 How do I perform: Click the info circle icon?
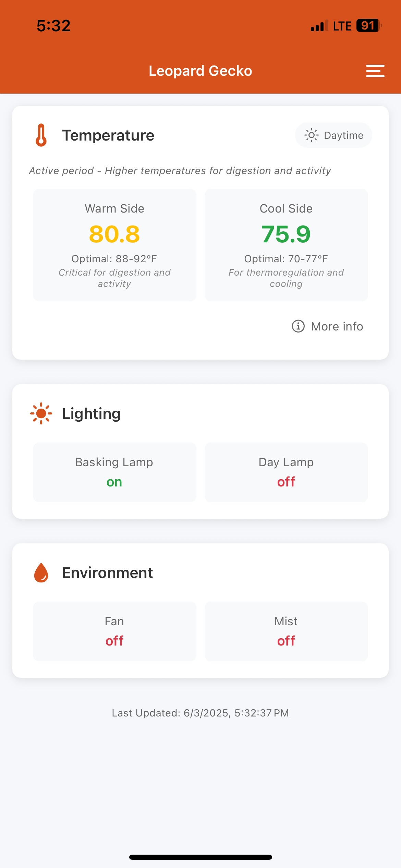point(298,326)
